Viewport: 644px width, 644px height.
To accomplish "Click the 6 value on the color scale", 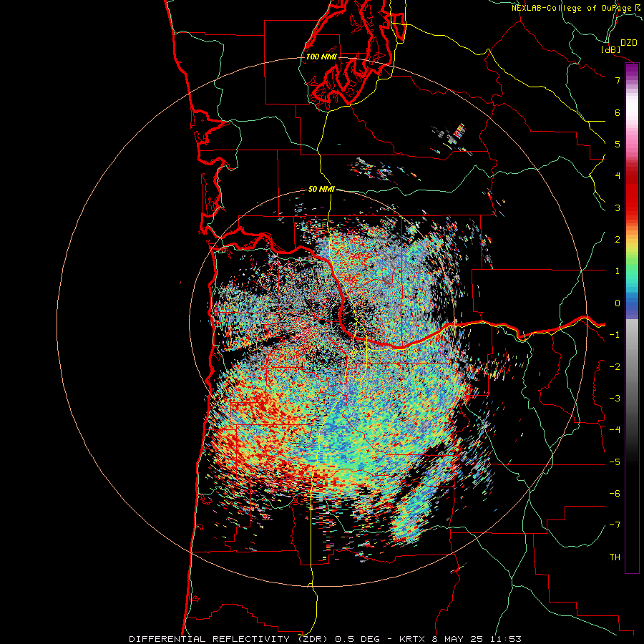I will click(x=618, y=112).
